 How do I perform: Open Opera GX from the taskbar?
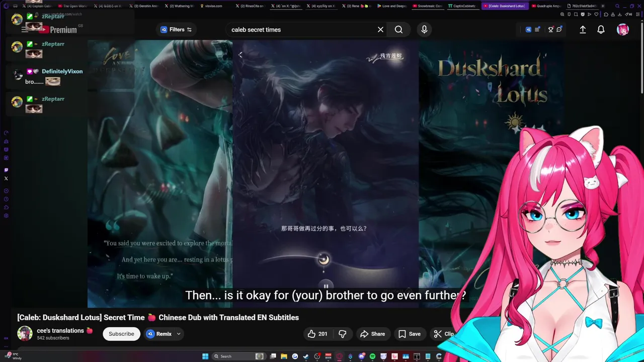point(339,356)
